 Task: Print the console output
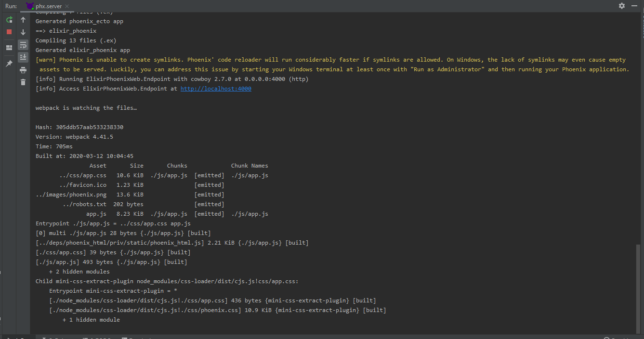[x=23, y=70]
